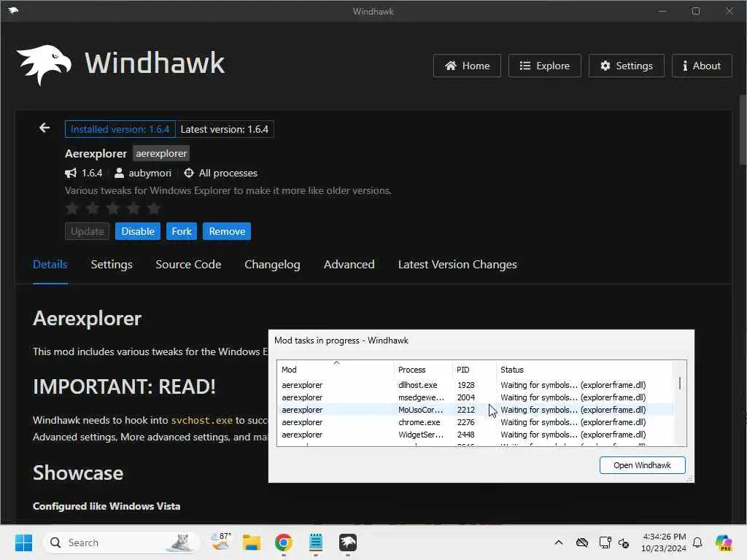747x560 pixels.
Task: Click PID 2276 cell
Action: 465,422
